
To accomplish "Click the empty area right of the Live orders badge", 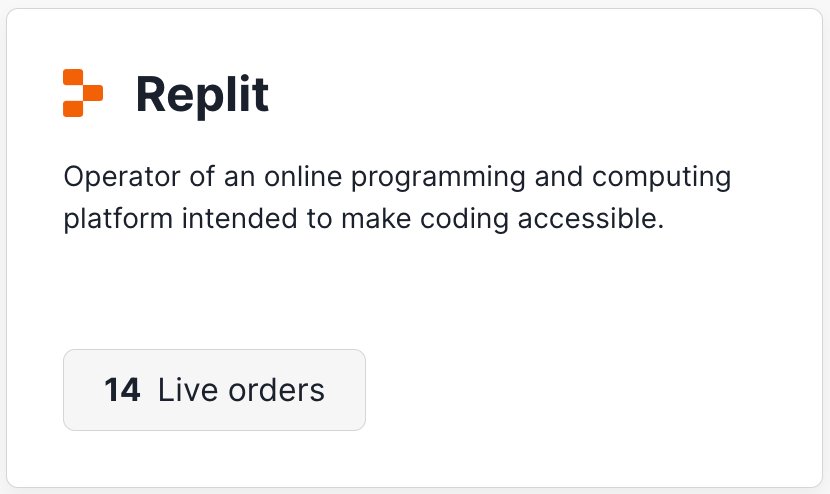I will pyautogui.click(x=582, y=390).
